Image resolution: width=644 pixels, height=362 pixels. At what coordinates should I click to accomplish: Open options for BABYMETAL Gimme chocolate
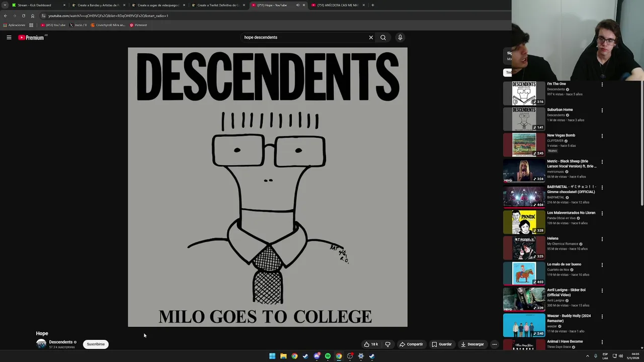602,188
